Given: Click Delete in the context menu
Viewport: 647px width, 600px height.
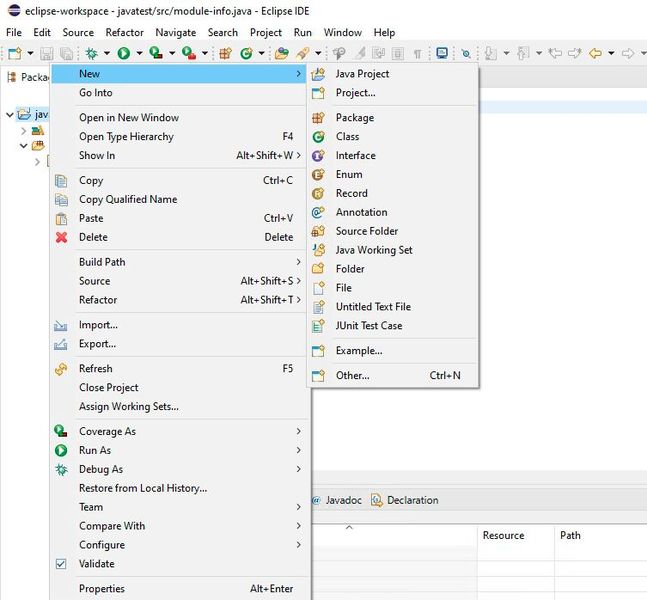Looking at the screenshot, I should [179, 237].
